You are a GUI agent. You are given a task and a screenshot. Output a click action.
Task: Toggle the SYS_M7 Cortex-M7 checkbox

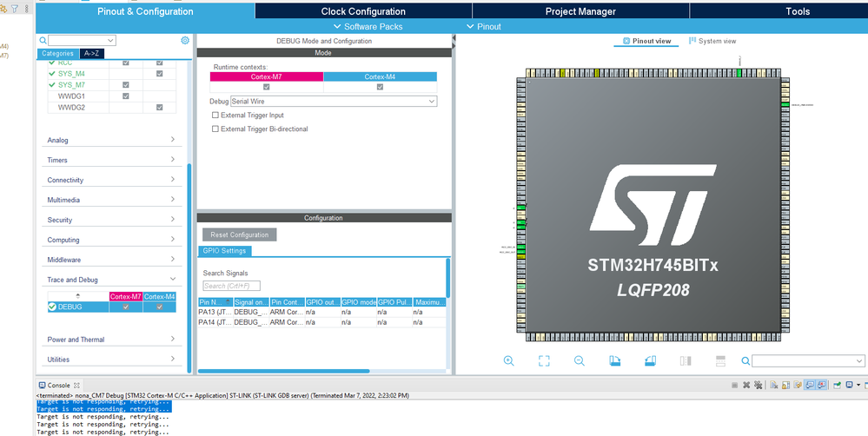pyautogui.click(x=126, y=84)
